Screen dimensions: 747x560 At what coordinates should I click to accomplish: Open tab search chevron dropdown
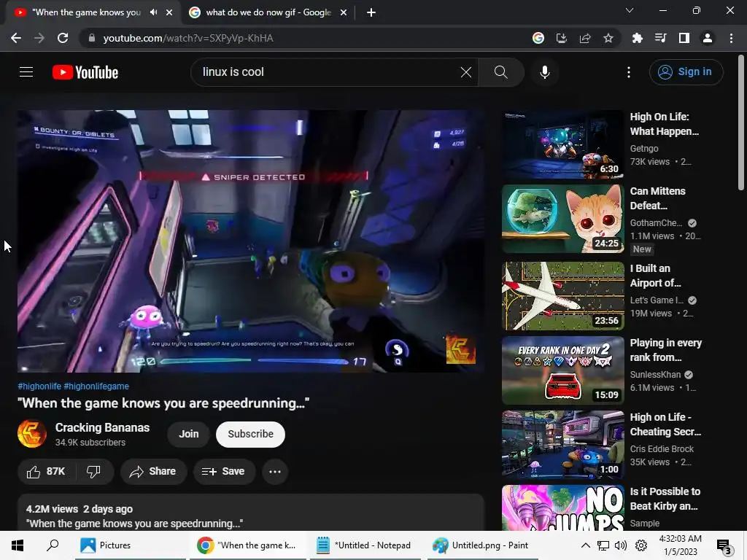pyautogui.click(x=630, y=10)
